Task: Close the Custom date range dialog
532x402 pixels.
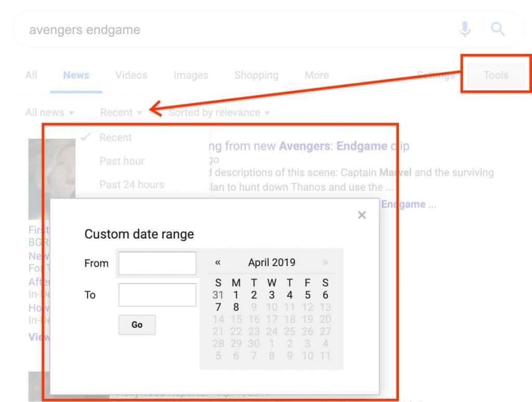Action: coord(362,215)
